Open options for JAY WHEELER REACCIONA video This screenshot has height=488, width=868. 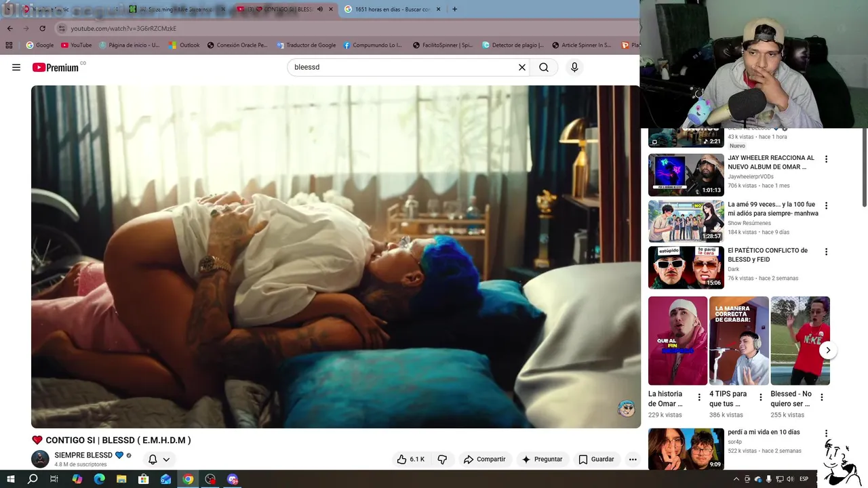[826, 159]
